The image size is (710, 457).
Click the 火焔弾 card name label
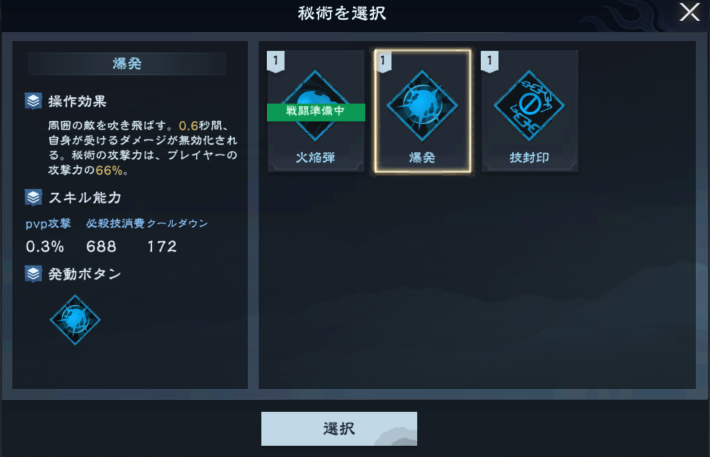[316, 158]
